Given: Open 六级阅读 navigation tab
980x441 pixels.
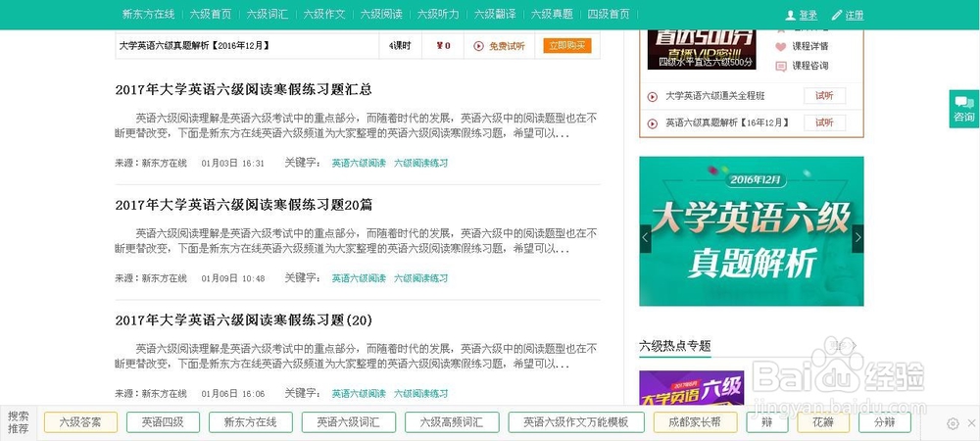Looking at the screenshot, I should [381, 15].
